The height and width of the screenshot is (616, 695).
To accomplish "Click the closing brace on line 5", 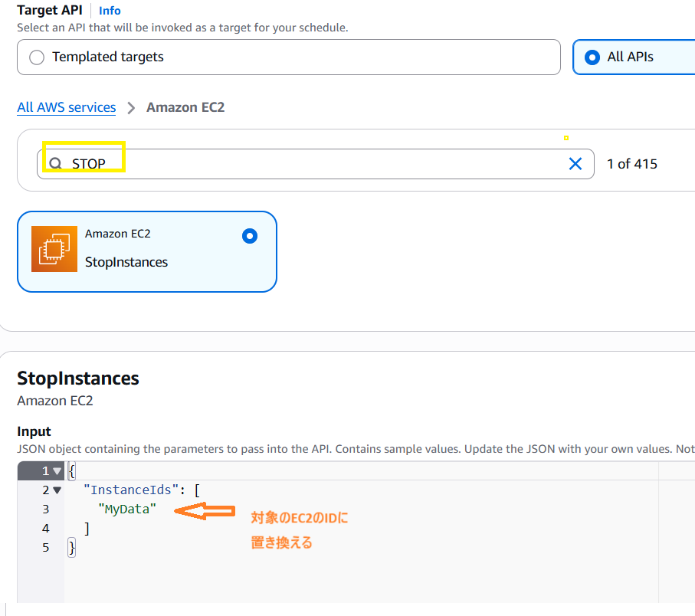I will point(72,548).
